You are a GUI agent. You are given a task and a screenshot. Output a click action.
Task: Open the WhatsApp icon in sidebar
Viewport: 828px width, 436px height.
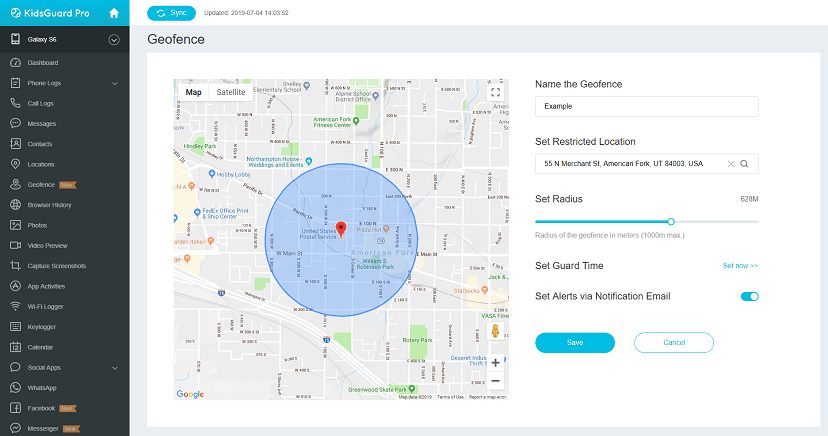click(15, 387)
